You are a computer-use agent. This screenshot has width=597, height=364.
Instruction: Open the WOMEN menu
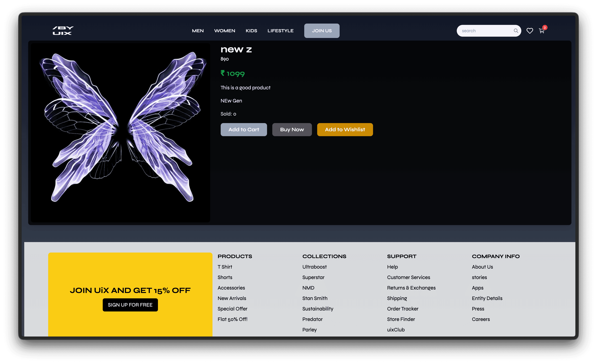[225, 31]
